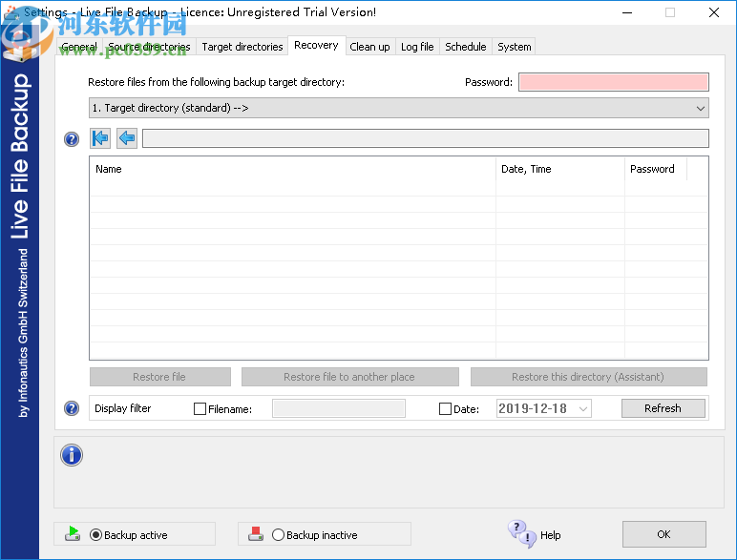Screen dimensions: 737x560
Task: Click Restore file to another place
Action: coord(349,377)
